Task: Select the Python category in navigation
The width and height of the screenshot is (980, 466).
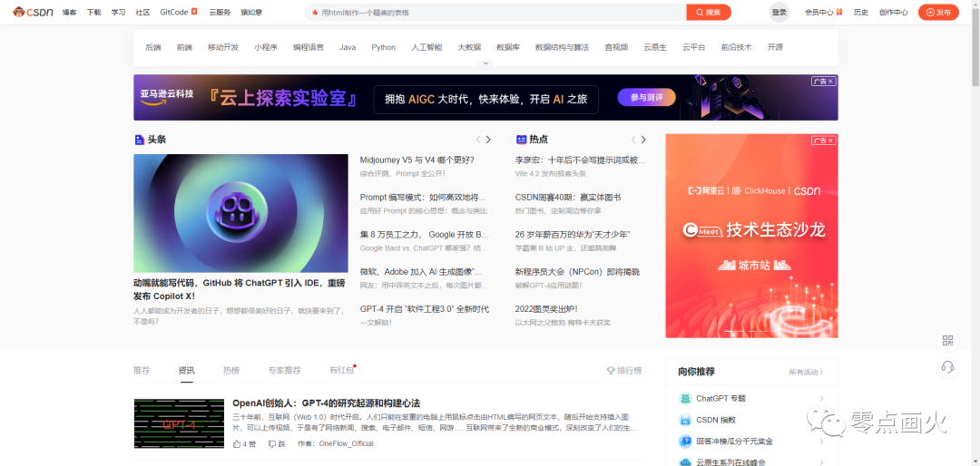Action: [383, 47]
